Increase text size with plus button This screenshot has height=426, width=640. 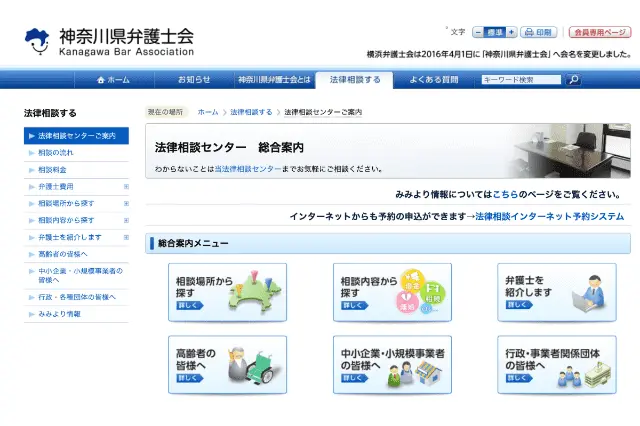pyautogui.click(x=511, y=32)
